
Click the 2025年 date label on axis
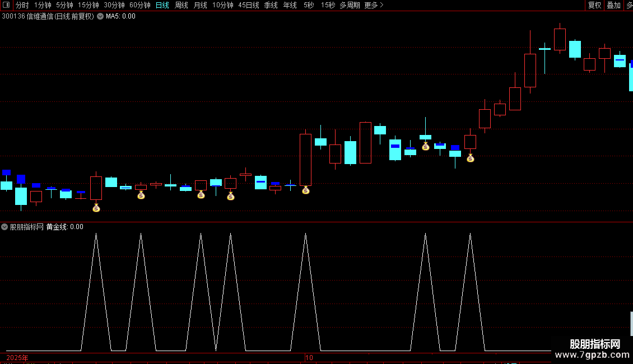coord(17,357)
